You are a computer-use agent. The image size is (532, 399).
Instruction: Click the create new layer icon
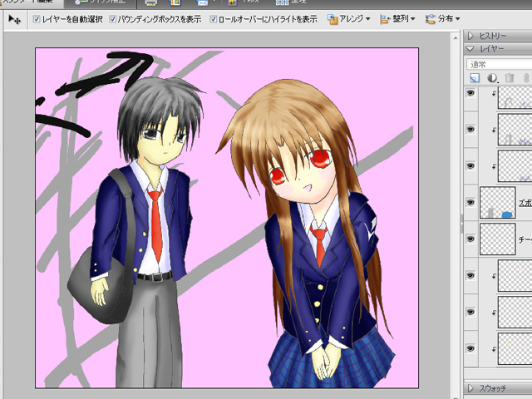point(475,78)
